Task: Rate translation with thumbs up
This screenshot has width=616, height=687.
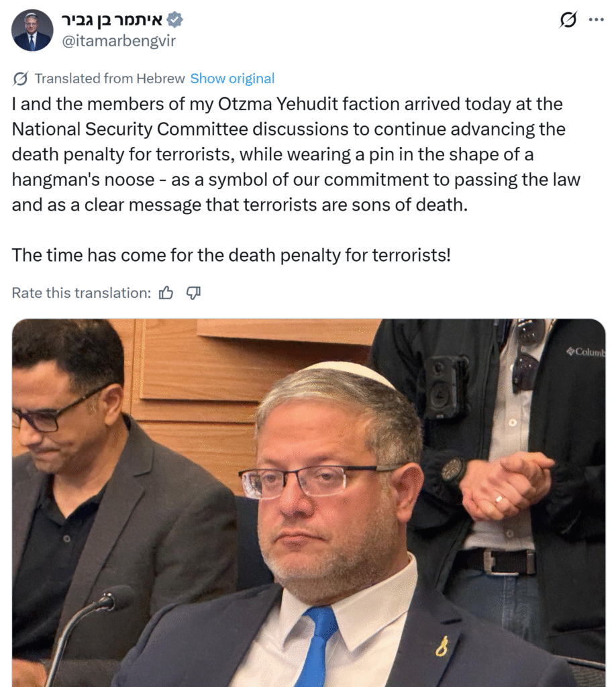Action: (166, 293)
